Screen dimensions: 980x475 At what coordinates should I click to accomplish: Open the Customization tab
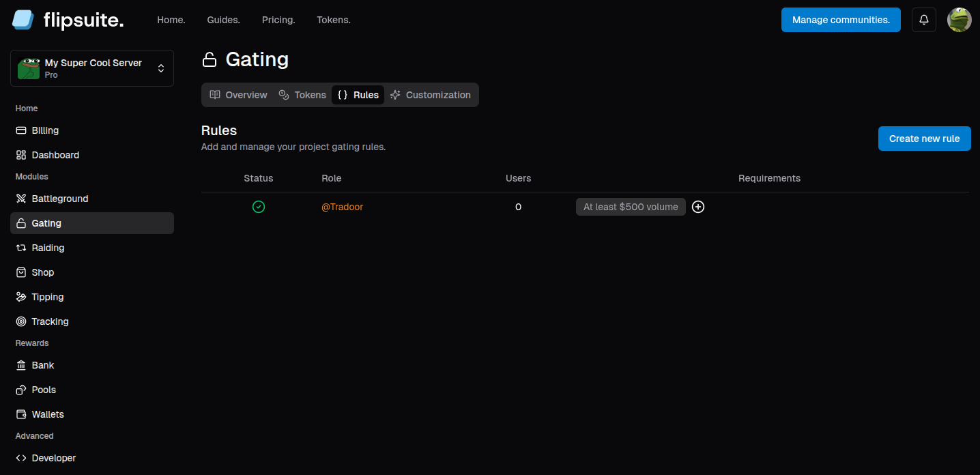431,95
